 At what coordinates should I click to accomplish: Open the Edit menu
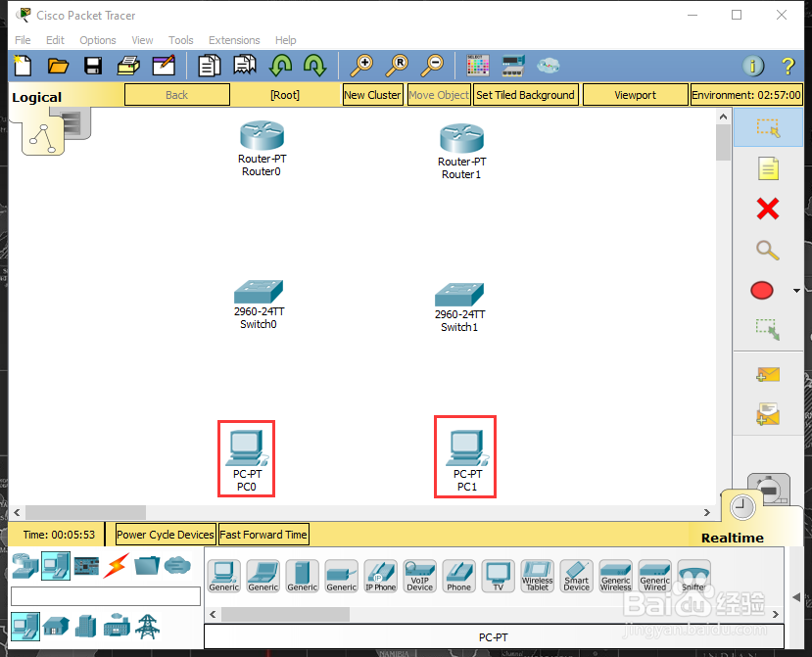(55, 40)
